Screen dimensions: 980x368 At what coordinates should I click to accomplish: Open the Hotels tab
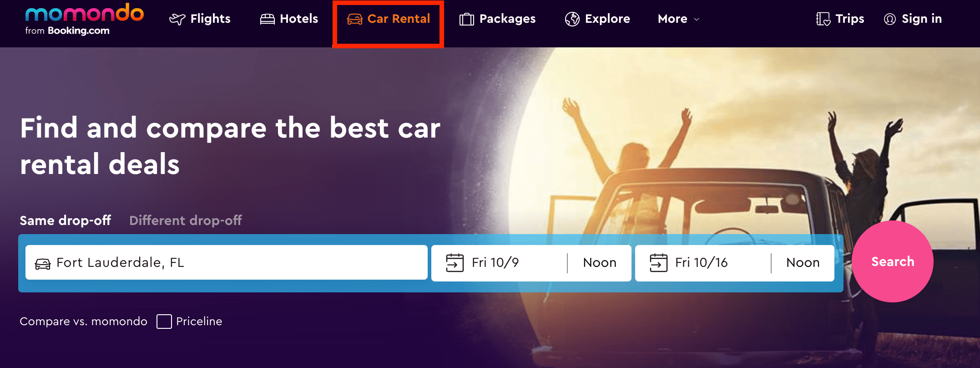(289, 19)
